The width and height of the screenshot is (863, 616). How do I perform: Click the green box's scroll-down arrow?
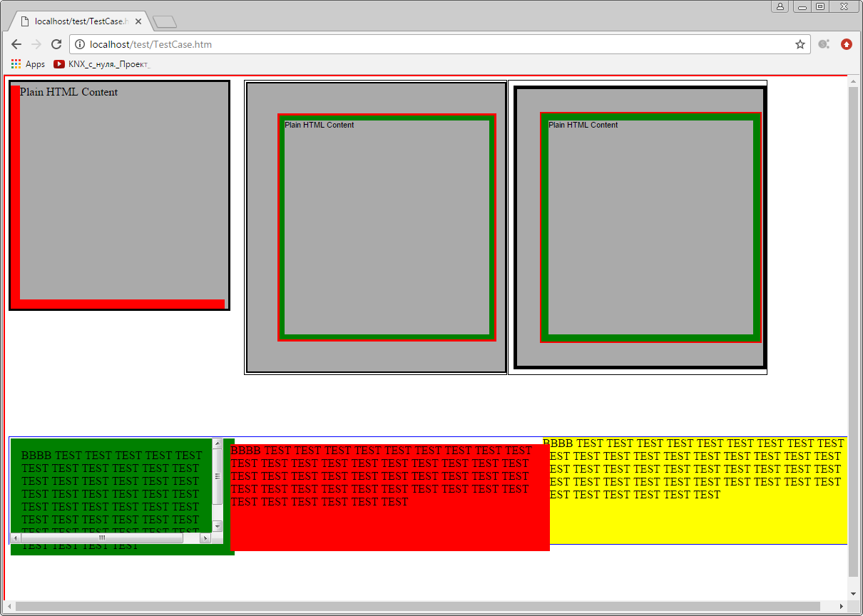click(218, 526)
